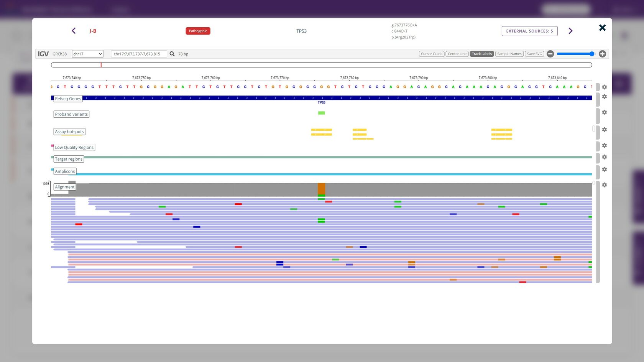Open the chr17 chromosome dropdown
Viewport: 644px width, 362px height.
tap(87, 54)
